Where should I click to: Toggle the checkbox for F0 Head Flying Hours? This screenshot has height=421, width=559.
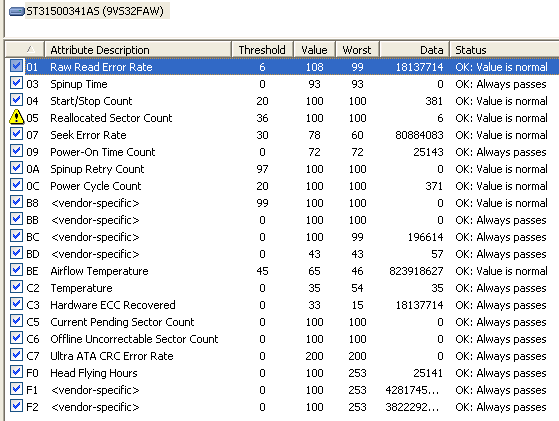[16, 371]
